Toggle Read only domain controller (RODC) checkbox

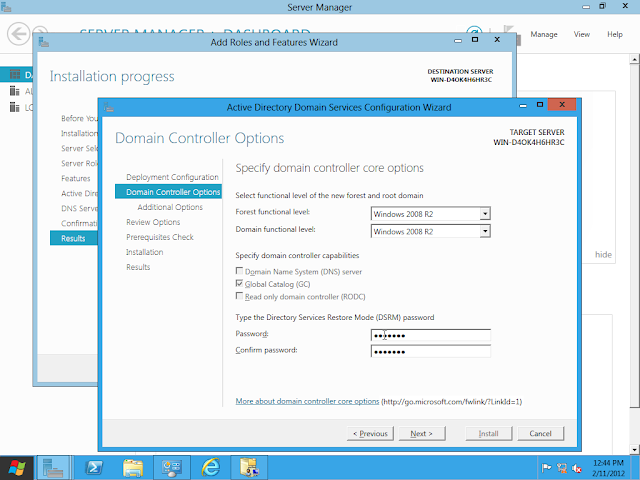pos(239,296)
